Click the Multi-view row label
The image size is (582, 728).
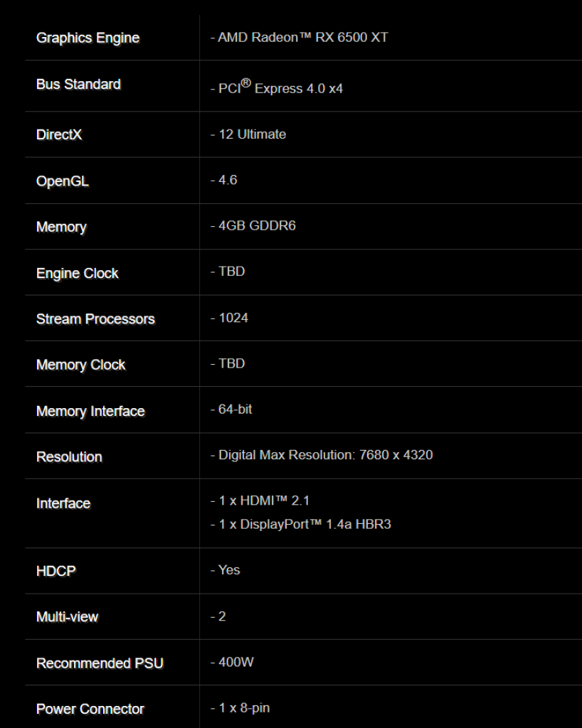pos(68,617)
